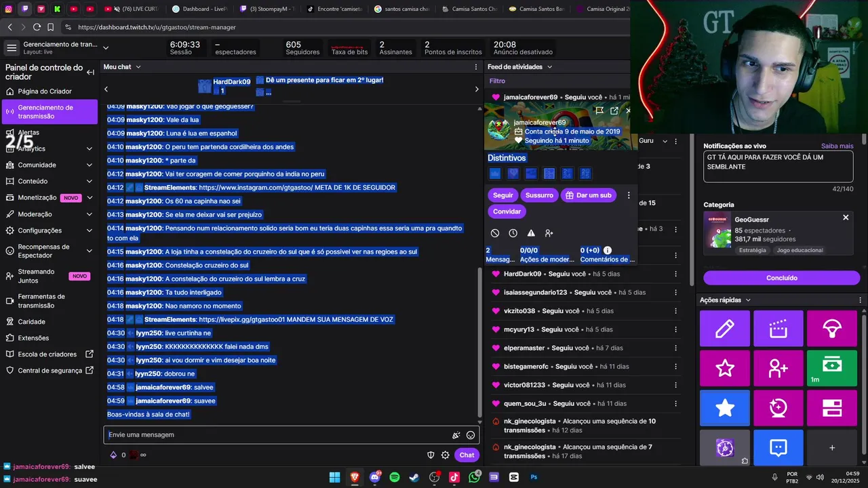
Task: Click the ban icon in user card
Action: (495, 233)
